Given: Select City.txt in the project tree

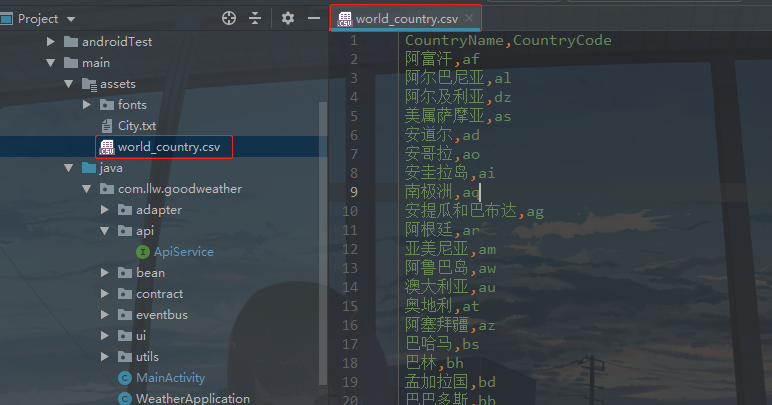Looking at the screenshot, I should 137,126.
